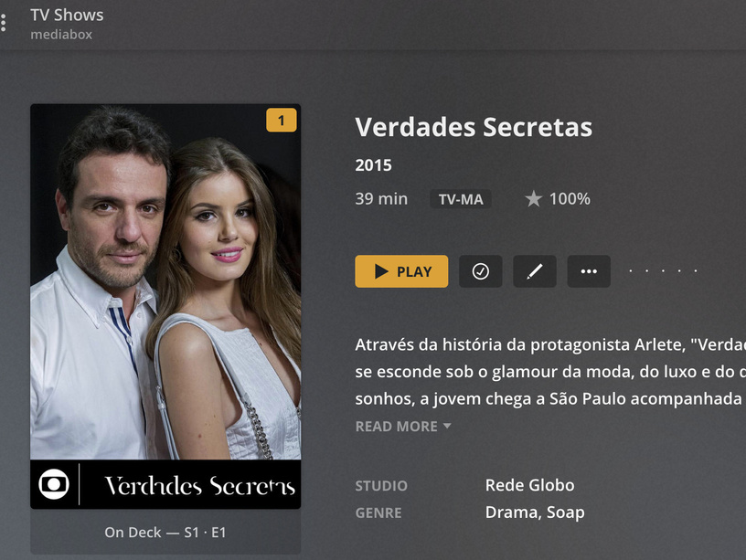Open the Rede Globo studio link
The height and width of the screenshot is (560, 746).
529,485
